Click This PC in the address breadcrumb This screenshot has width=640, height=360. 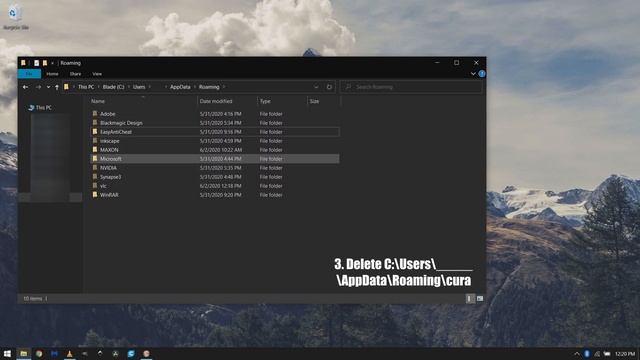point(86,87)
